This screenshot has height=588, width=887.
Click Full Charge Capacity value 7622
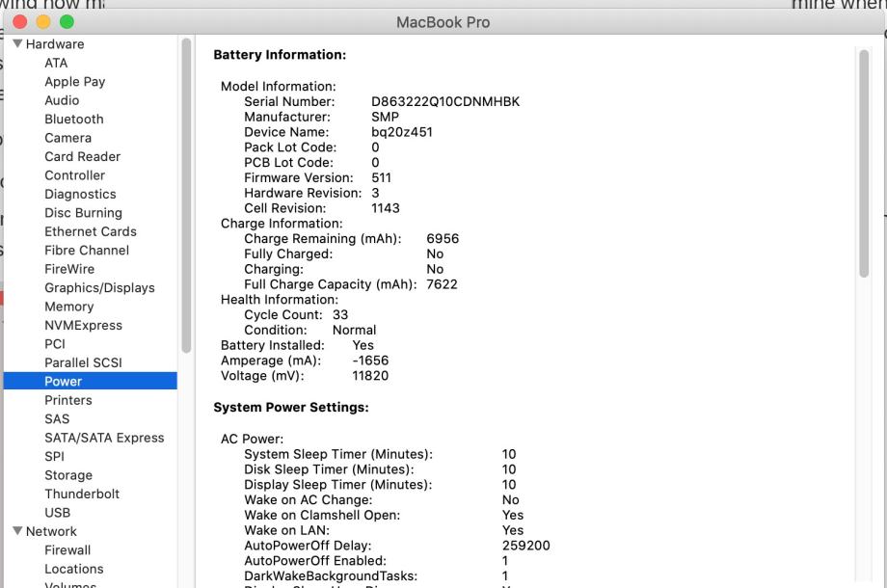click(x=442, y=284)
